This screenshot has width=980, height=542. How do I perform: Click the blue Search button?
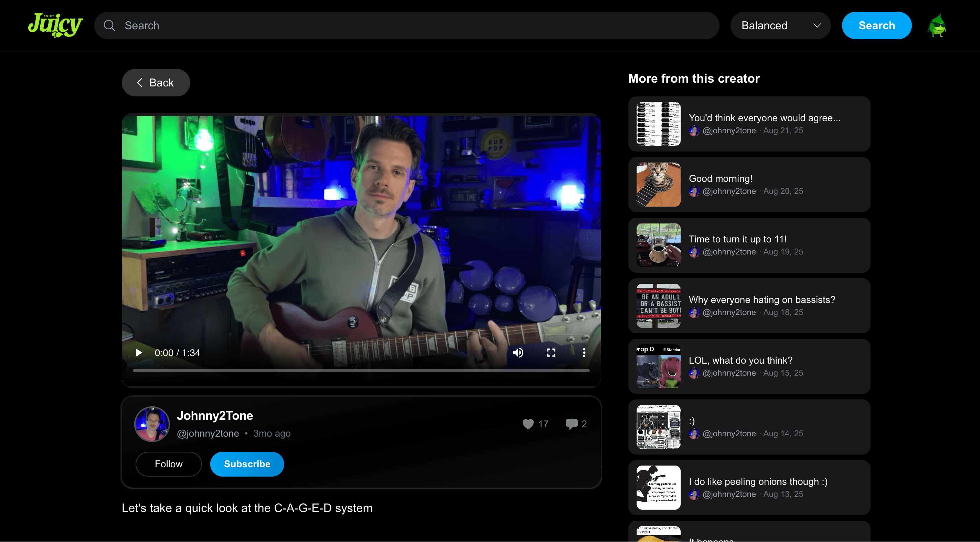click(x=876, y=25)
